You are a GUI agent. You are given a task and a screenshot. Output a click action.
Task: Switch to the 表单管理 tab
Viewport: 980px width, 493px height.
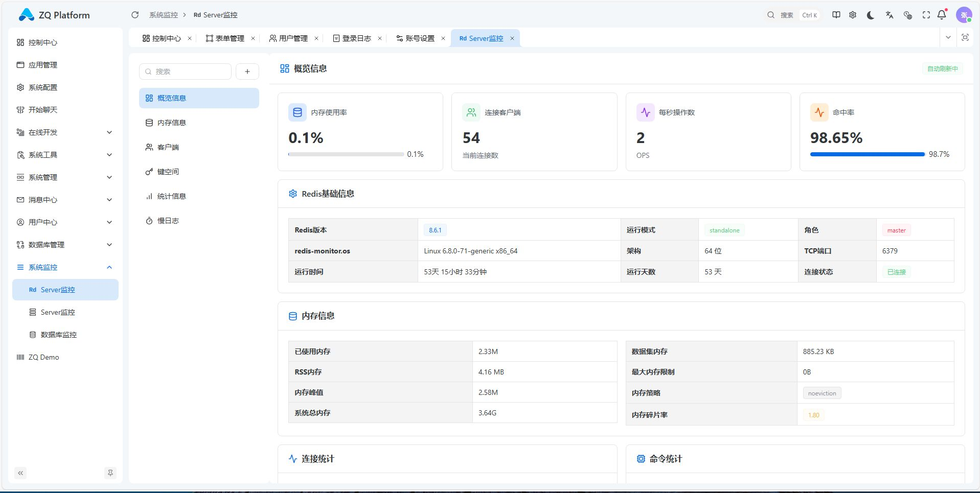tap(225, 38)
